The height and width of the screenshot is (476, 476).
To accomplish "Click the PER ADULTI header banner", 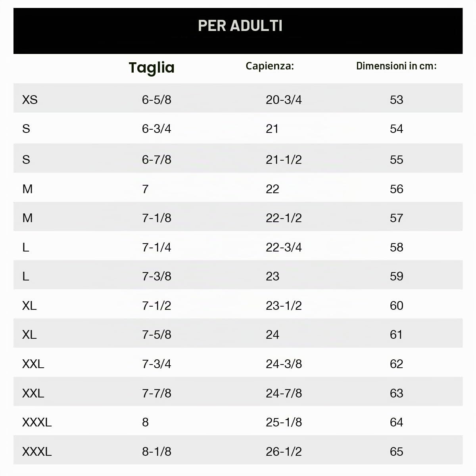I will [238, 31].
